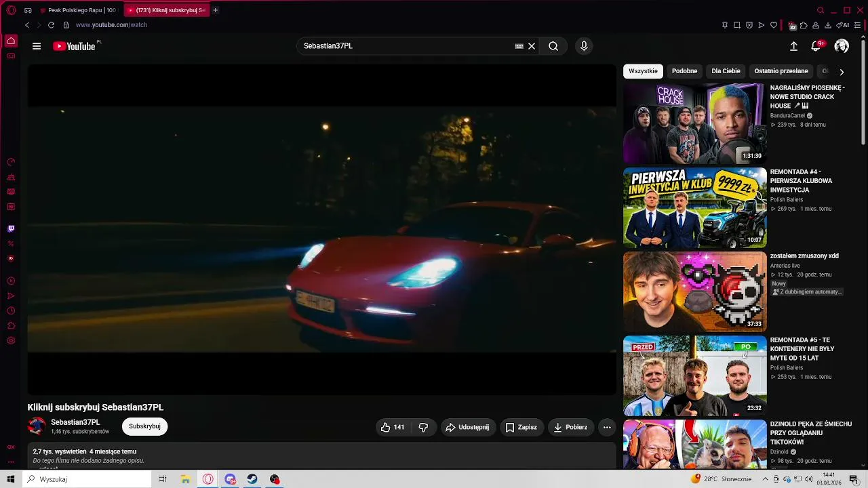
Task: Open Twitch in the Opera sidebar
Action: [x=11, y=229]
